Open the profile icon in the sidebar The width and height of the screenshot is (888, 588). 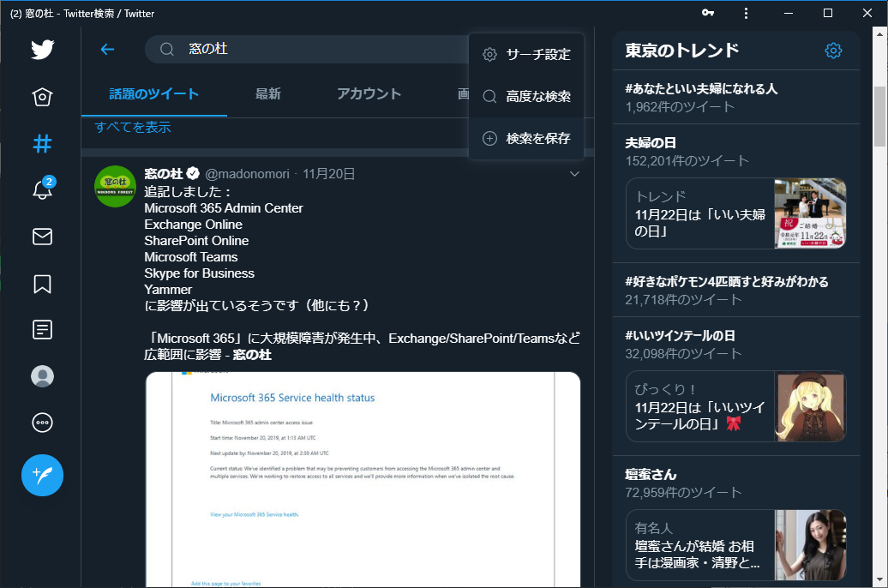click(41, 375)
